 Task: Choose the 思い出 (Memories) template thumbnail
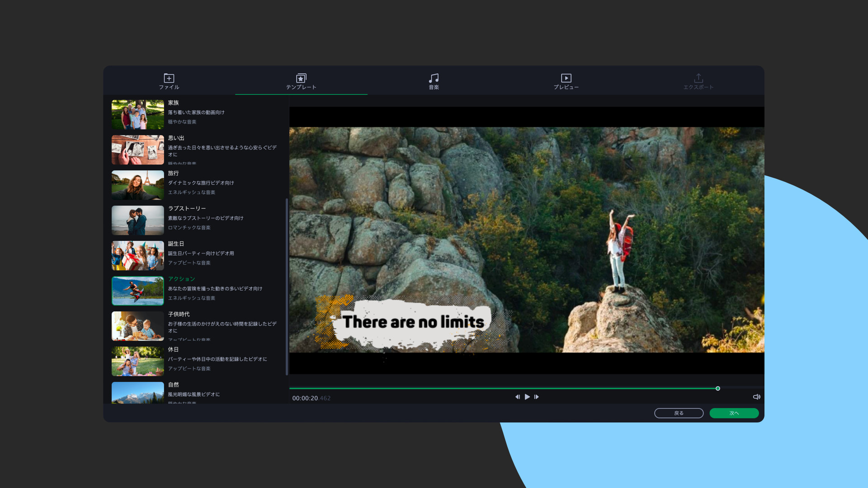pyautogui.click(x=138, y=150)
